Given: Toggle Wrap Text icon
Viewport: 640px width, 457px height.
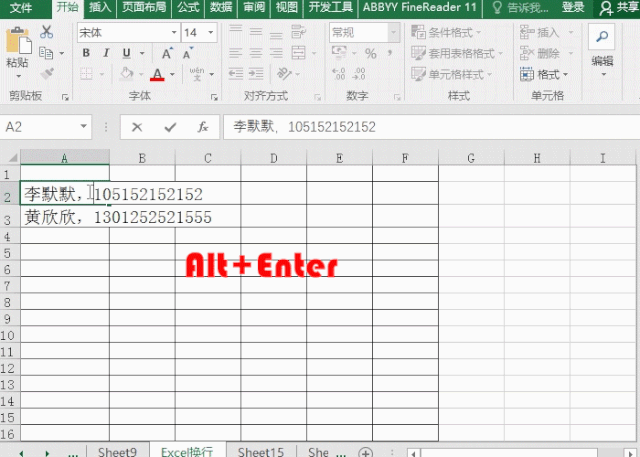Looking at the screenshot, I should (x=299, y=31).
